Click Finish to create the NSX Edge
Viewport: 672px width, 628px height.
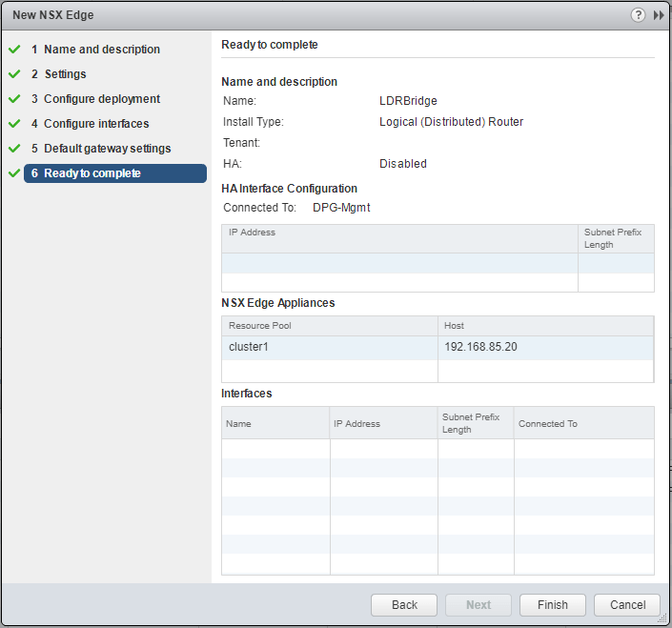click(x=553, y=605)
